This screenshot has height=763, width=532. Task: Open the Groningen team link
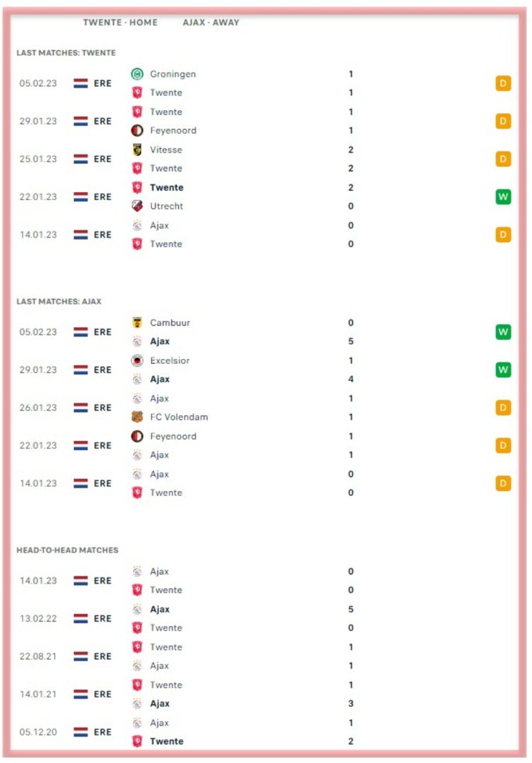[173, 74]
